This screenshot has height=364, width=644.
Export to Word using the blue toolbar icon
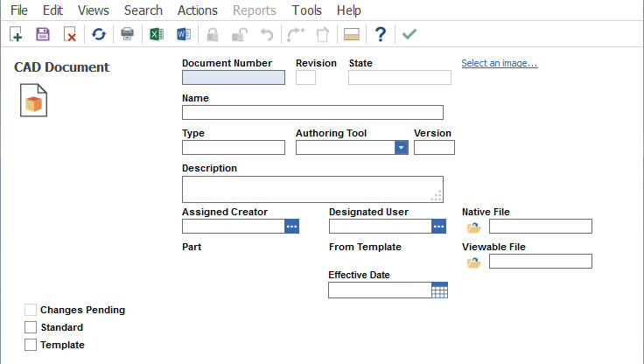coord(183,34)
